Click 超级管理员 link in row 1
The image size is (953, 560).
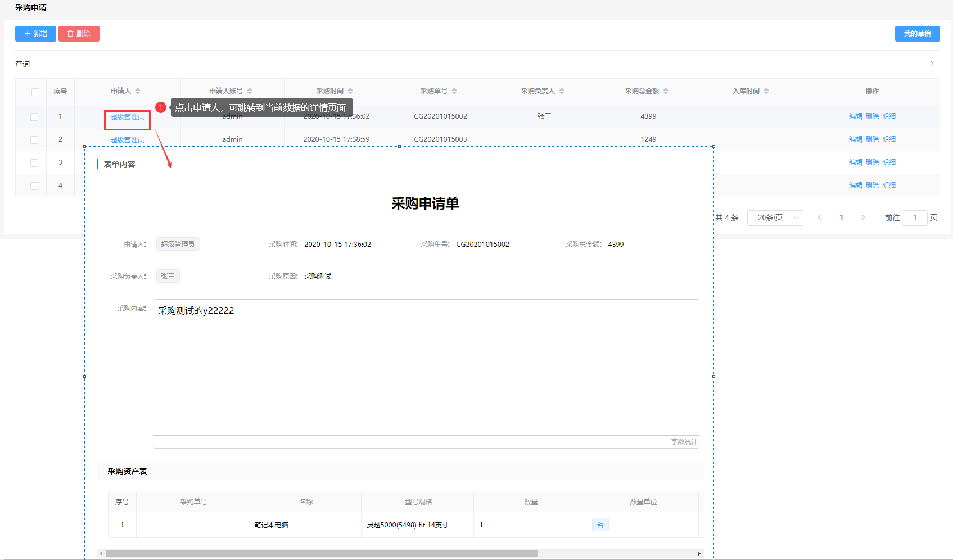pos(127,117)
